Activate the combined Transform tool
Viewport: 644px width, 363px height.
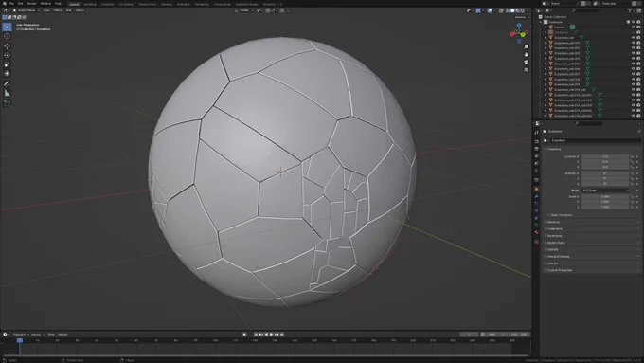(x=7, y=74)
